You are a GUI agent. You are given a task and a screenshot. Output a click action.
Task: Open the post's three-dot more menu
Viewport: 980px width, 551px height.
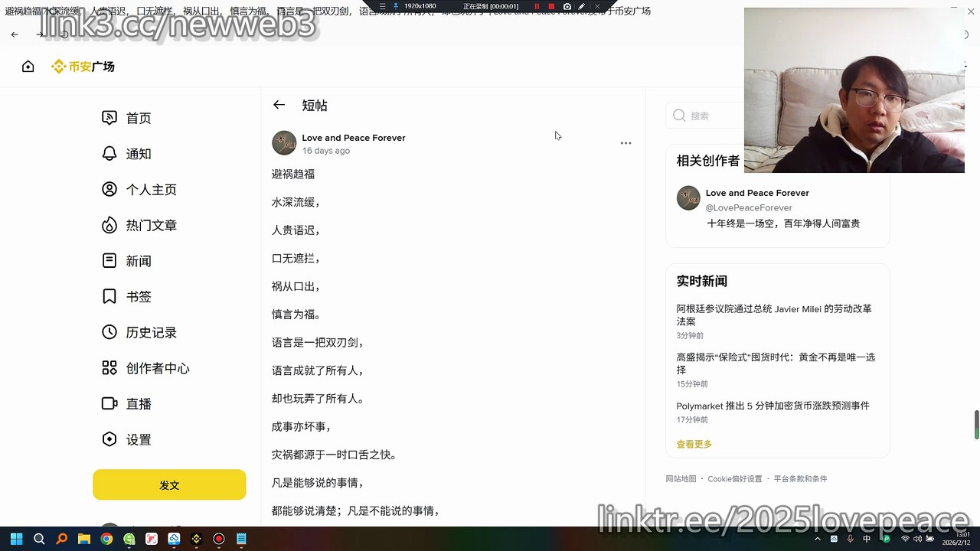pos(626,143)
